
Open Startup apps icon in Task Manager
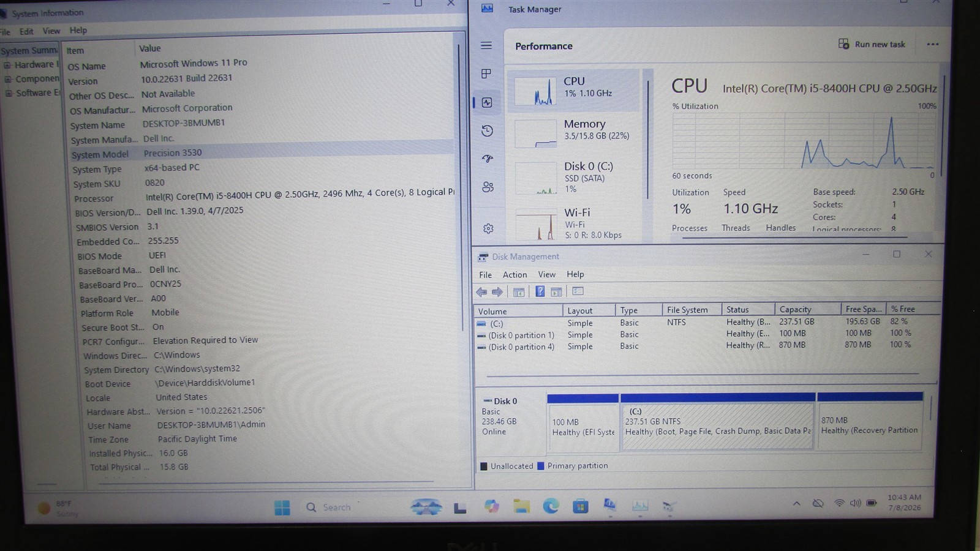tap(488, 159)
